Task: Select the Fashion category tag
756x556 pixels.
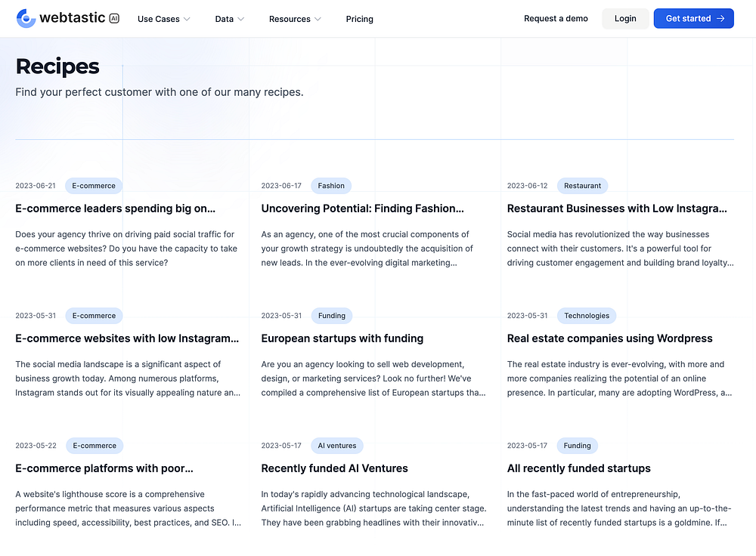Action: pos(331,186)
